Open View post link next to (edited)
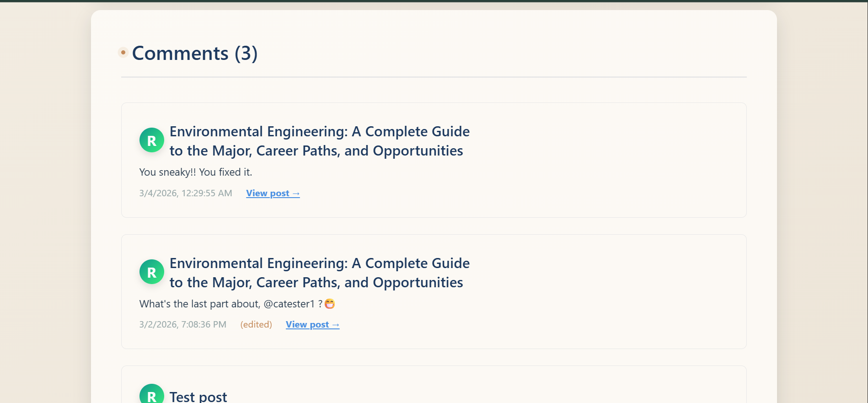The height and width of the screenshot is (403, 868). click(x=312, y=324)
